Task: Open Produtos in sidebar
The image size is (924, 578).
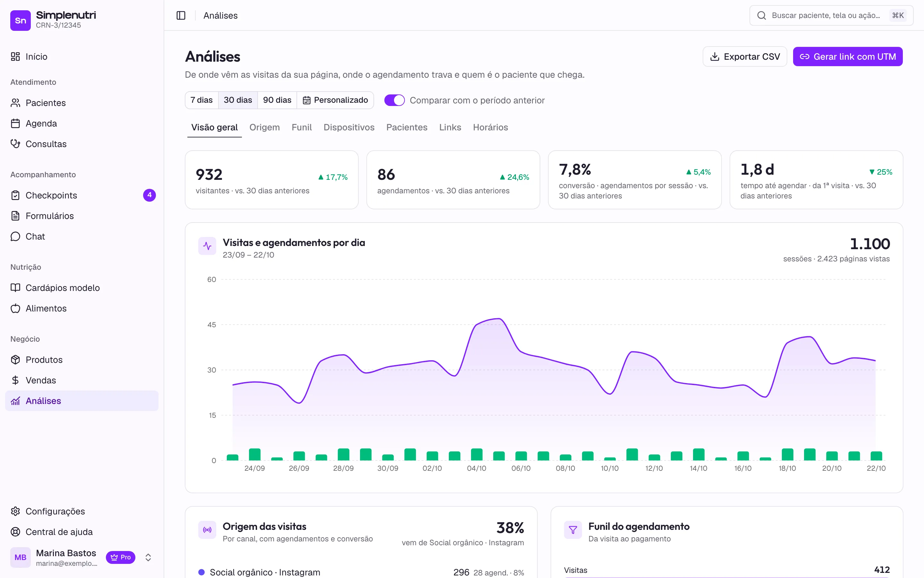Action: tap(82, 360)
